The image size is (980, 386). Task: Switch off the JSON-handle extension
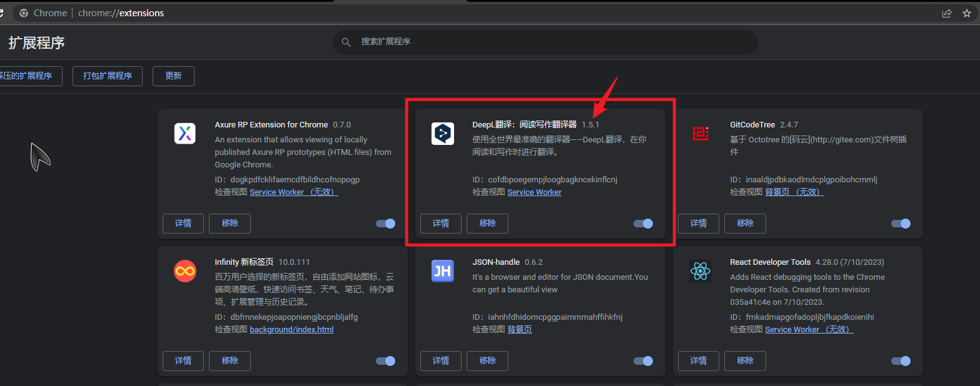click(643, 361)
